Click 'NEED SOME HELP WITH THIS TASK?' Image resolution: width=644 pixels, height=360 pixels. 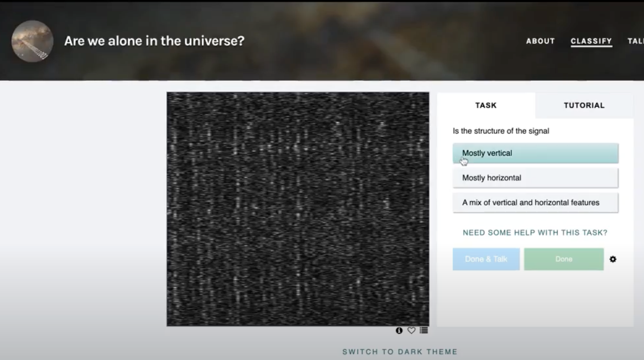coord(535,232)
